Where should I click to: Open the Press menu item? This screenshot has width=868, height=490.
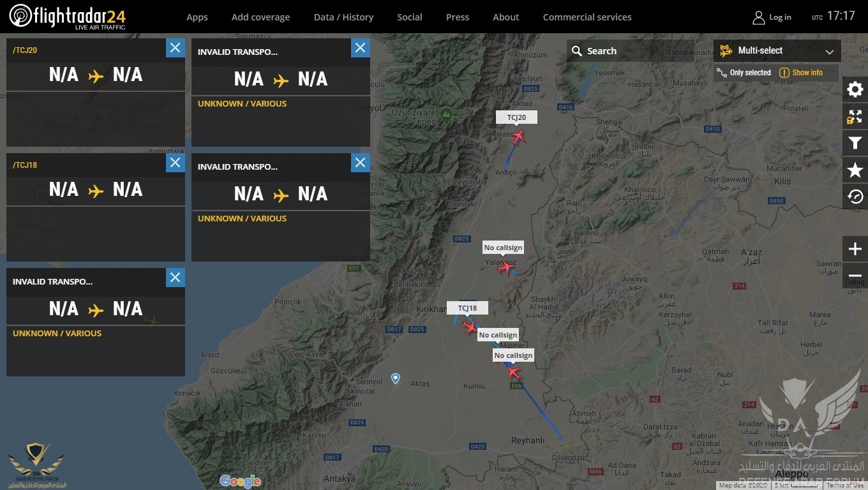(x=458, y=17)
